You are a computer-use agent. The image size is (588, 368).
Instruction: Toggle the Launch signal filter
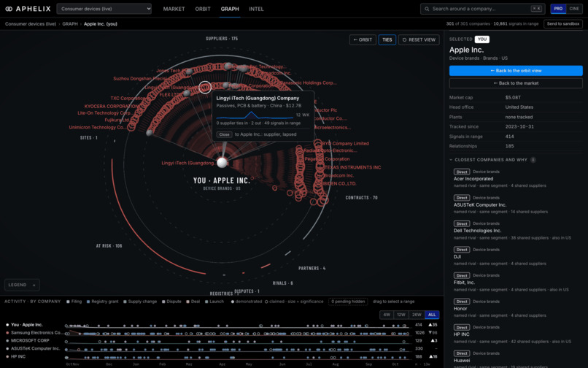214,302
